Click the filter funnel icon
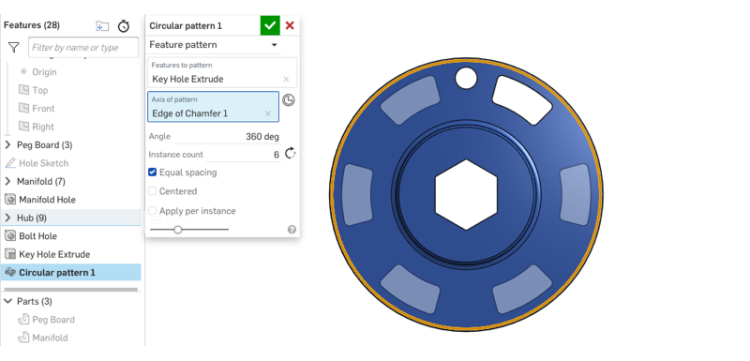The image size is (750, 361). click(14, 47)
